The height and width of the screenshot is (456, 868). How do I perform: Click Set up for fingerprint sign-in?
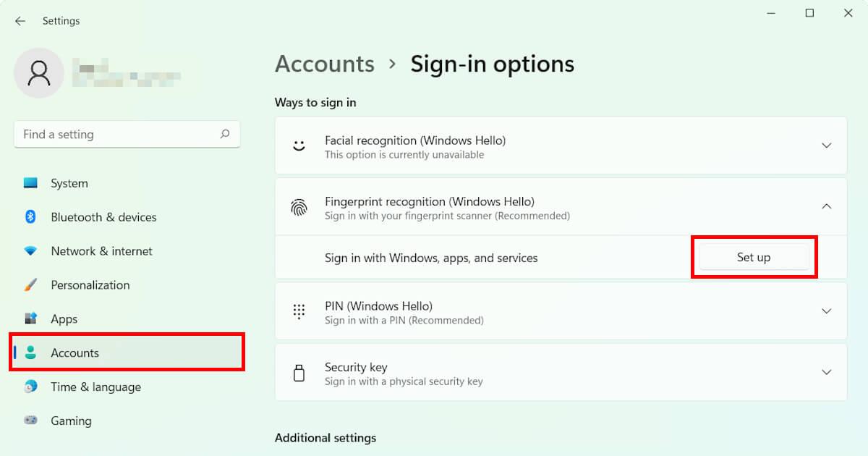(x=754, y=256)
